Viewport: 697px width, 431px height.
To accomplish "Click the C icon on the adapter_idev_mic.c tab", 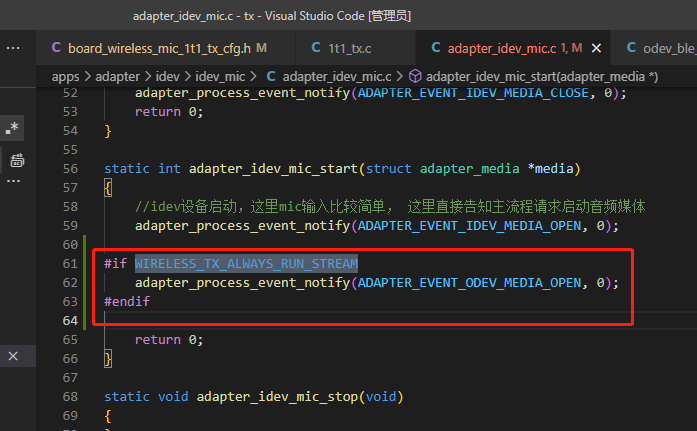I will 436,48.
